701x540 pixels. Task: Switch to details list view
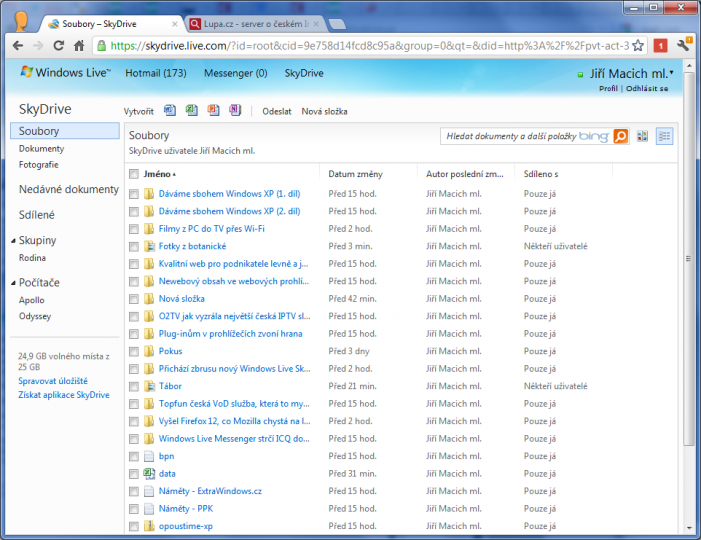pyautogui.click(x=664, y=136)
